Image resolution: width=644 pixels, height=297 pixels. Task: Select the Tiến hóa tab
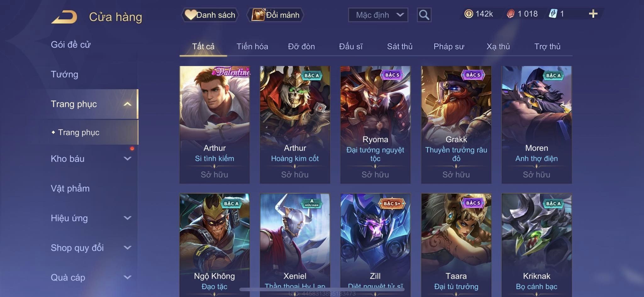pyautogui.click(x=252, y=46)
